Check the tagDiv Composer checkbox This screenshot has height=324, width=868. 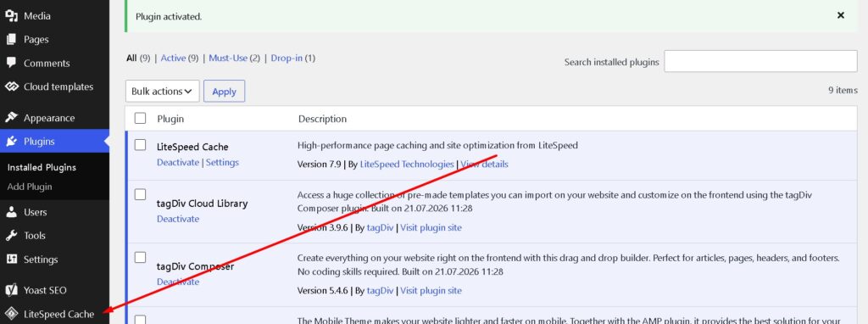click(141, 258)
